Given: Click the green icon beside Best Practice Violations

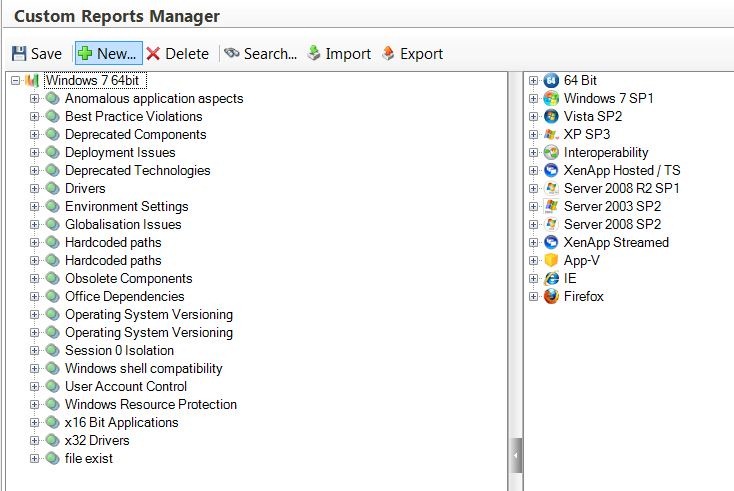Looking at the screenshot, I should tap(52, 116).
